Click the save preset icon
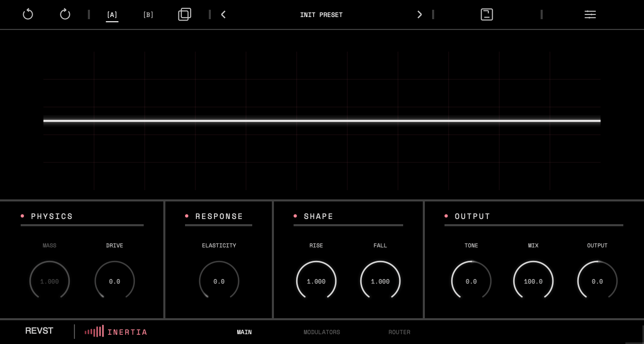Viewport: 644px width, 344px height. [487, 14]
